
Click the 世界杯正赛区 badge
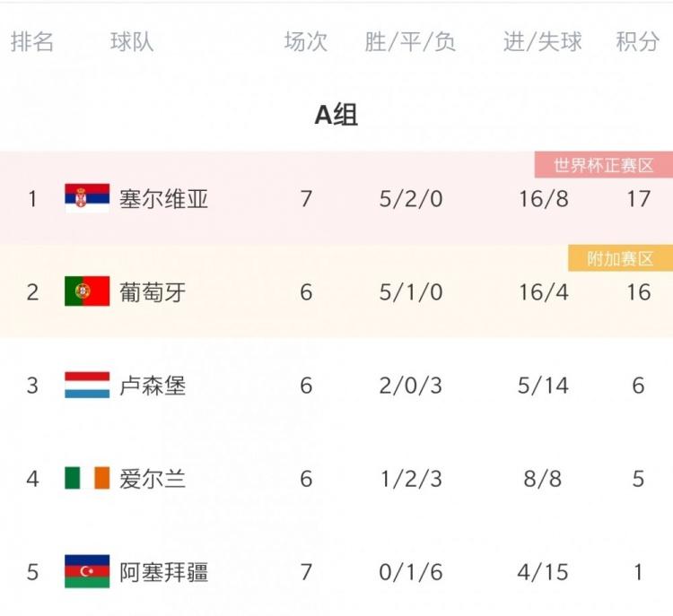[x=602, y=166]
